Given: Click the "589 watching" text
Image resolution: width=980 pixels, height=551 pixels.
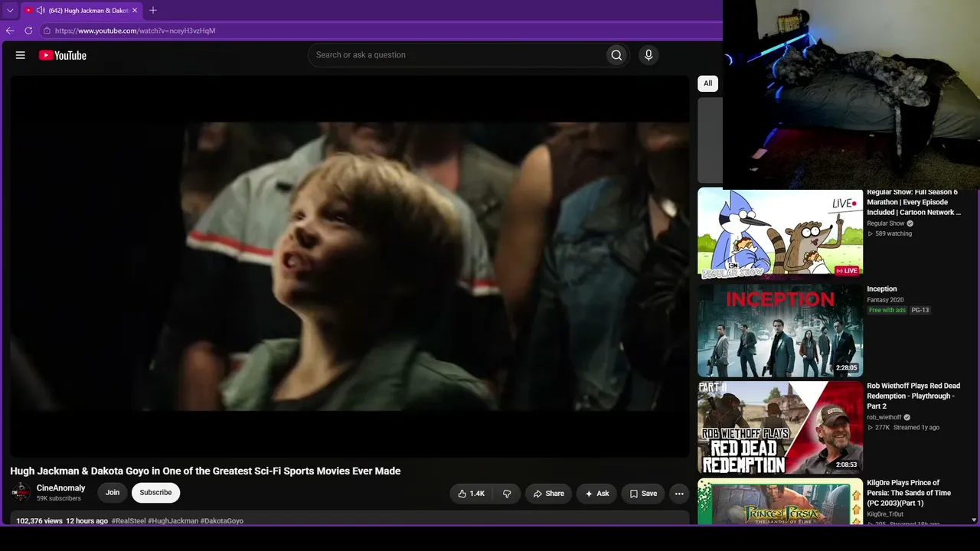Looking at the screenshot, I should (893, 233).
